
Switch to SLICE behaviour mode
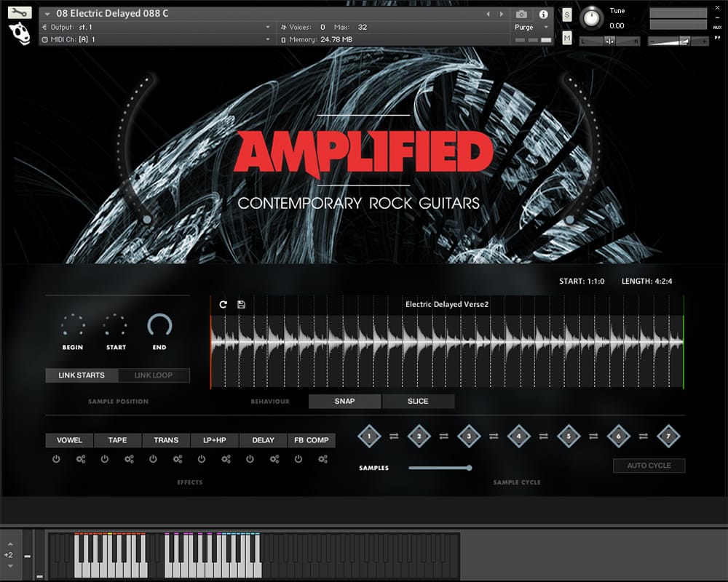pos(418,401)
